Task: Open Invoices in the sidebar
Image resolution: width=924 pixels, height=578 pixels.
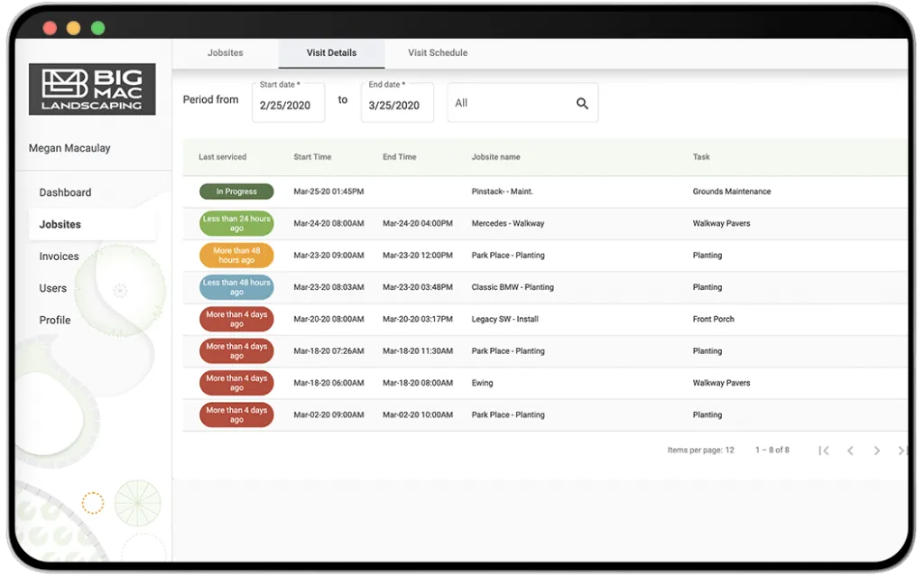Action: pyautogui.click(x=59, y=256)
